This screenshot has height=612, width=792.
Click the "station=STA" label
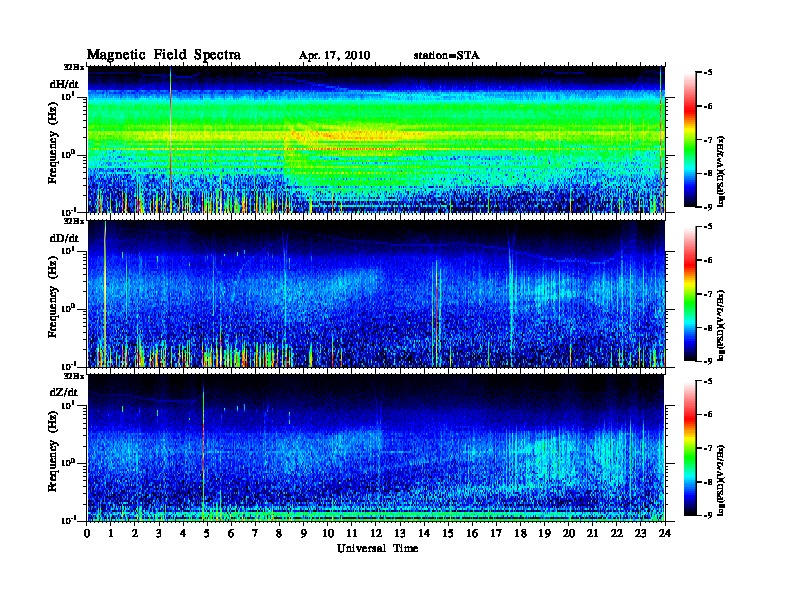(446, 56)
